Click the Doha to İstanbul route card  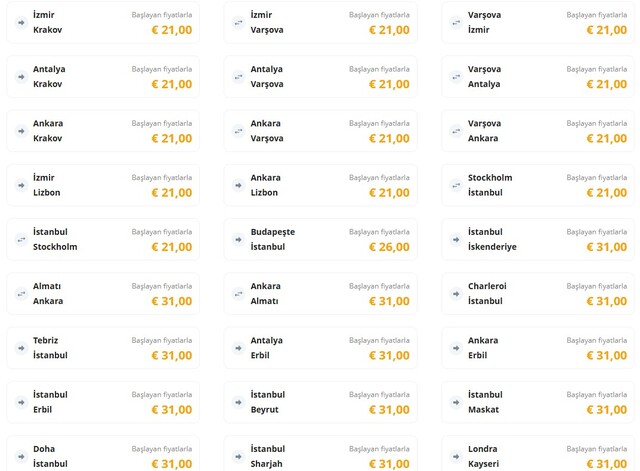point(103,455)
